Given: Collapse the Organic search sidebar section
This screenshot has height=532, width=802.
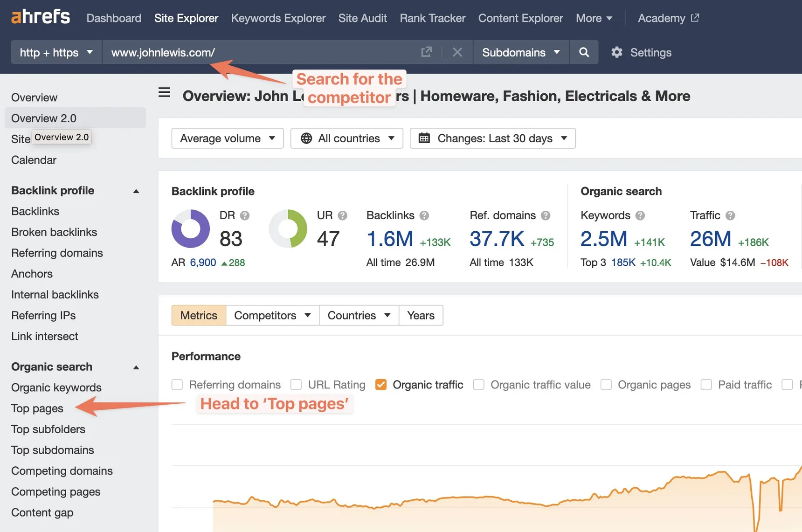Looking at the screenshot, I should (x=136, y=367).
